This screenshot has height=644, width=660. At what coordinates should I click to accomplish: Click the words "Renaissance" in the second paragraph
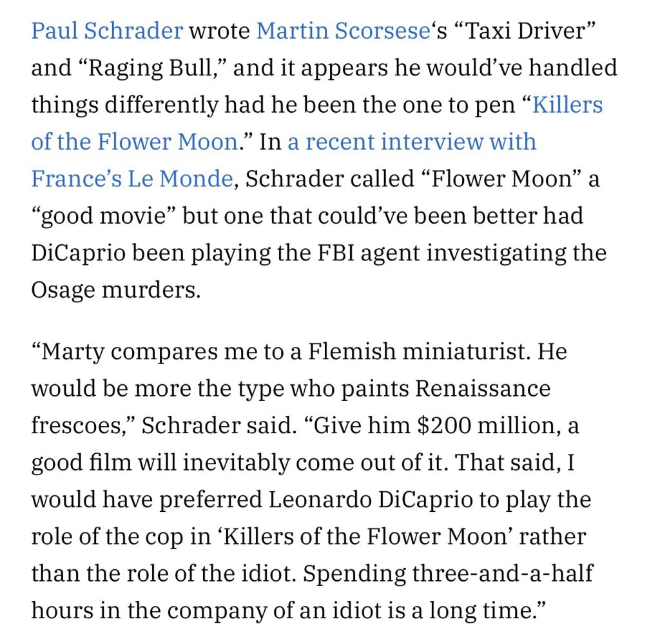(x=483, y=389)
